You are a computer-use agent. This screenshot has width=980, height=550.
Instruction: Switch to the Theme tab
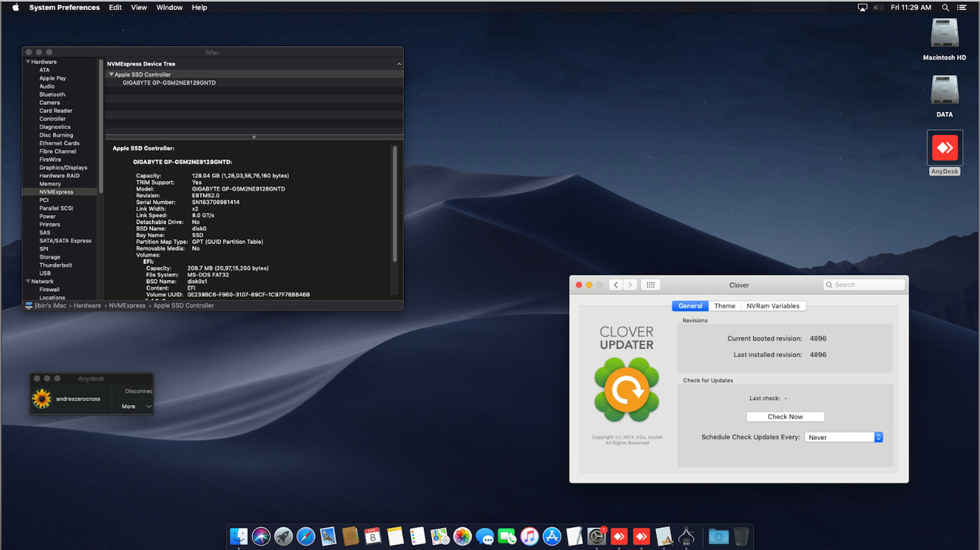(x=725, y=306)
